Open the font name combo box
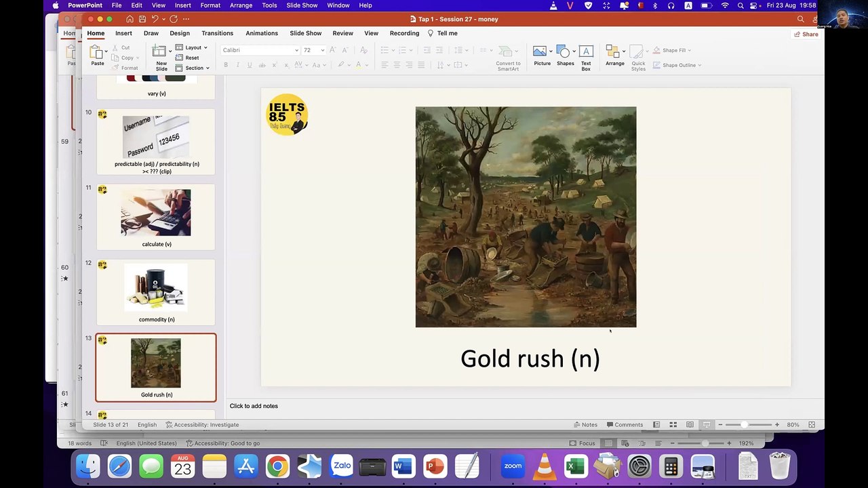Viewport: 868px width, 488px height. click(260, 50)
